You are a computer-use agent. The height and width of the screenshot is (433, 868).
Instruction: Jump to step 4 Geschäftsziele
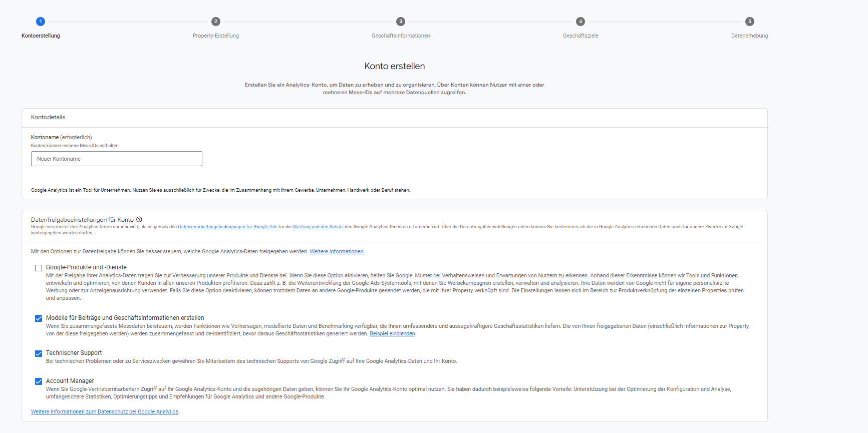(x=580, y=22)
